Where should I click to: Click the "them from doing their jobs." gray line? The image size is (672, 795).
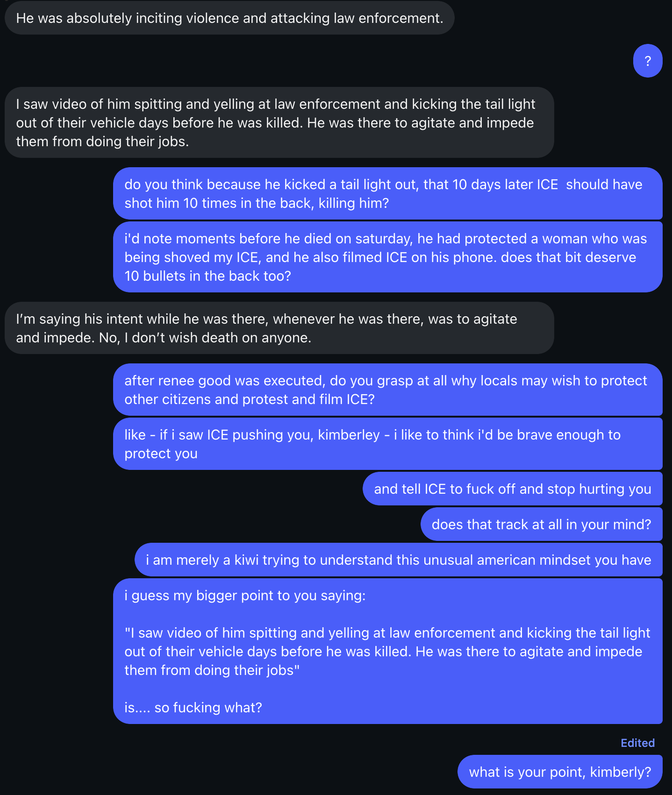pyautogui.click(x=102, y=142)
